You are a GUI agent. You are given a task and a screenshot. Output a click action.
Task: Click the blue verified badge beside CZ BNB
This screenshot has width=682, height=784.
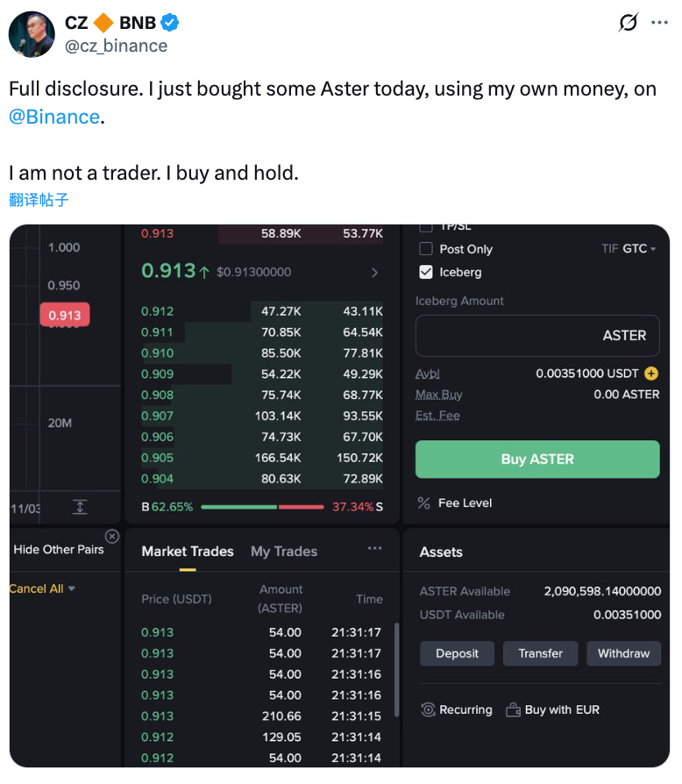click(172, 24)
